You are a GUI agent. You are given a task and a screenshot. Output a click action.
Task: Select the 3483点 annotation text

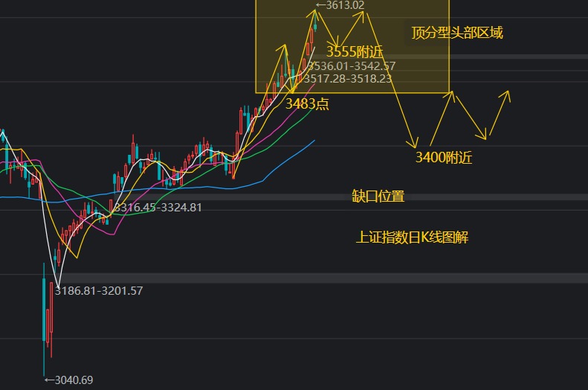click(x=307, y=103)
